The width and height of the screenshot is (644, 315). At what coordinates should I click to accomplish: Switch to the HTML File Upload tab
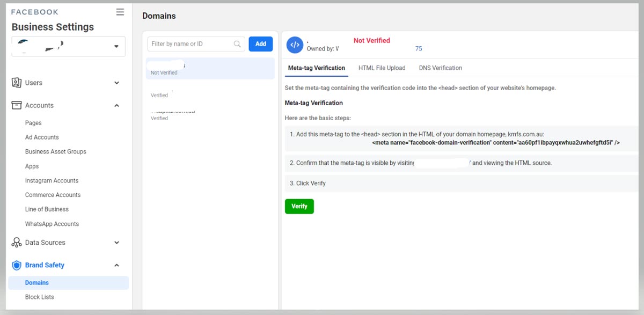coord(382,68)
